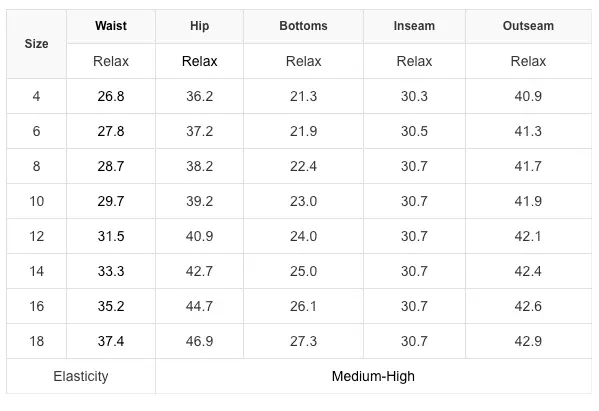
Task: Select size 18 row label
Action: [x=36, y=341]
